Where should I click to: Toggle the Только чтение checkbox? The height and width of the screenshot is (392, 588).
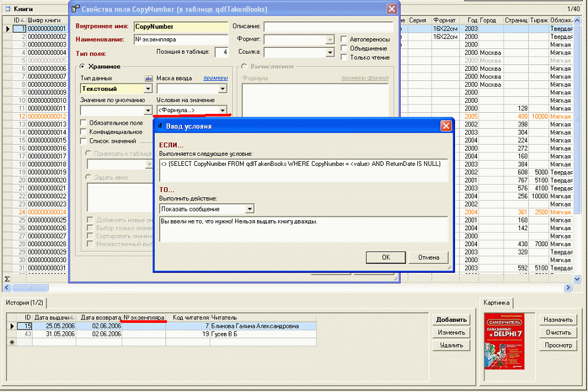click(344, 57)
